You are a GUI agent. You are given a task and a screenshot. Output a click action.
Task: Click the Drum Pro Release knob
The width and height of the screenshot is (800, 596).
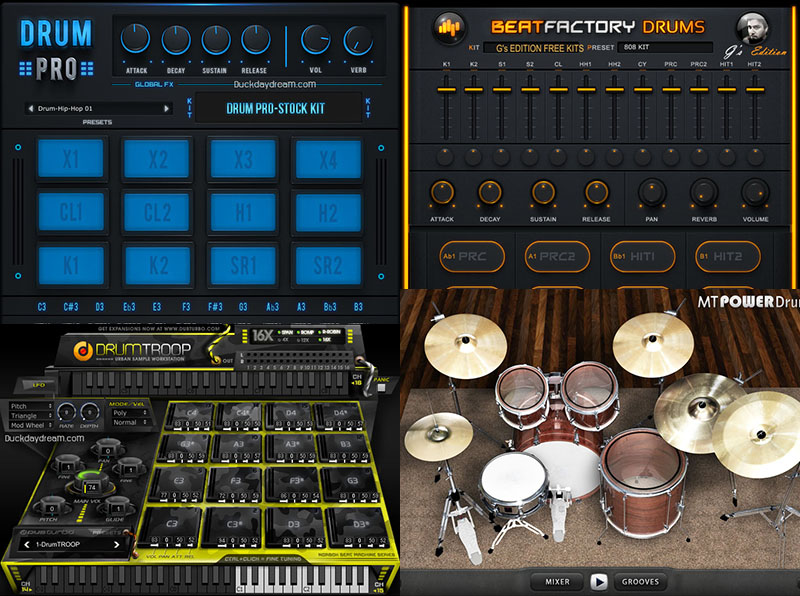(255, 40)
